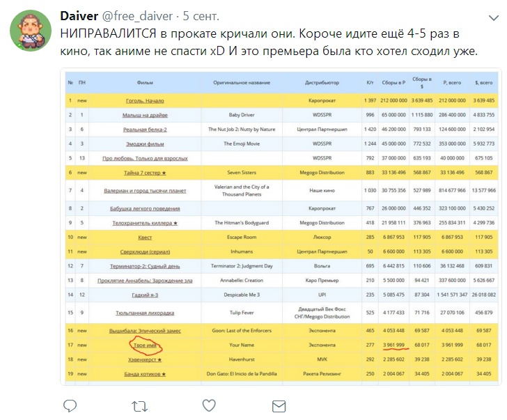
Task: Open the Daiver display name link
Action: click(79, 16)
